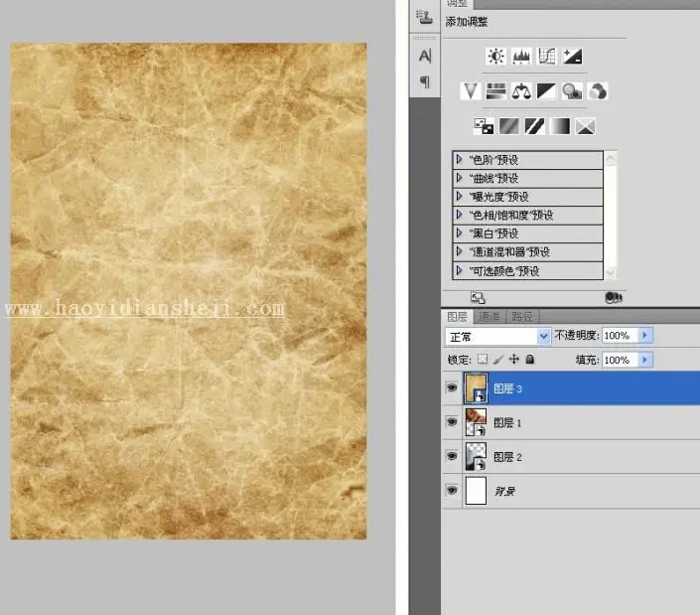Select the 图层 1 layer name
Image resolution: width=700 pixels, height=615 pixels.
[507, 422]
